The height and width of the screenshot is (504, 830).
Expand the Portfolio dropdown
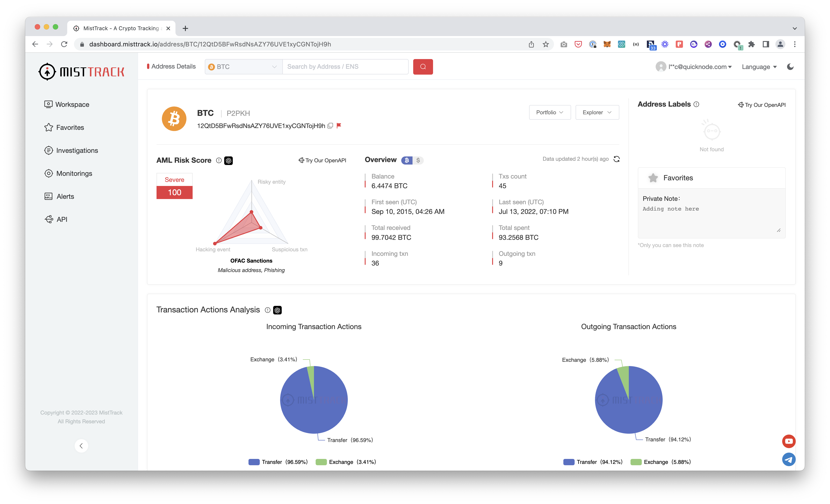point(549,112)
